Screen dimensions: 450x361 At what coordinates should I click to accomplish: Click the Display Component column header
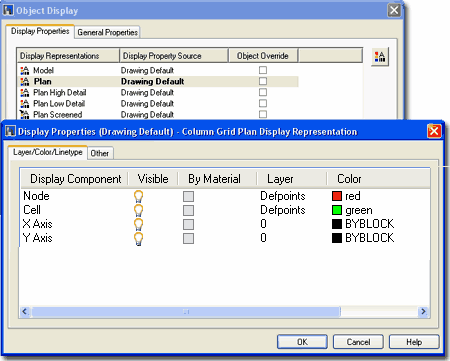click(75, 179)
